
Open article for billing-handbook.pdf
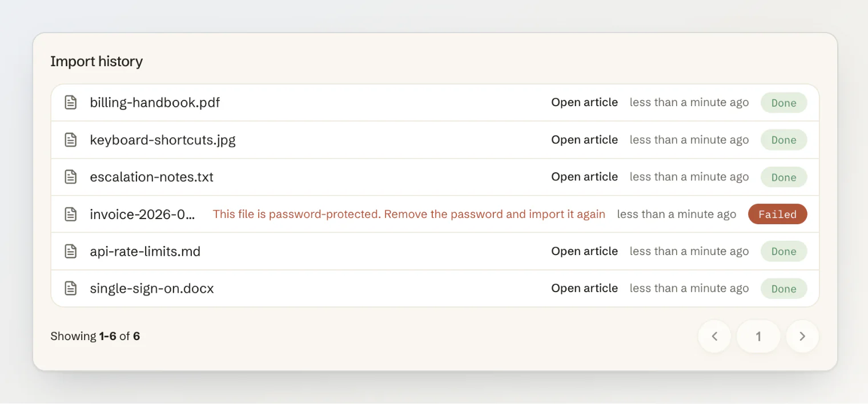click(x=584, y=103)
